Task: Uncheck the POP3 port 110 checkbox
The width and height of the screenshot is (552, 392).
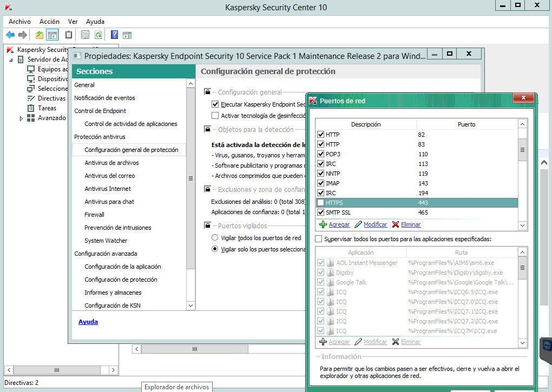Action: click(320, 154)
